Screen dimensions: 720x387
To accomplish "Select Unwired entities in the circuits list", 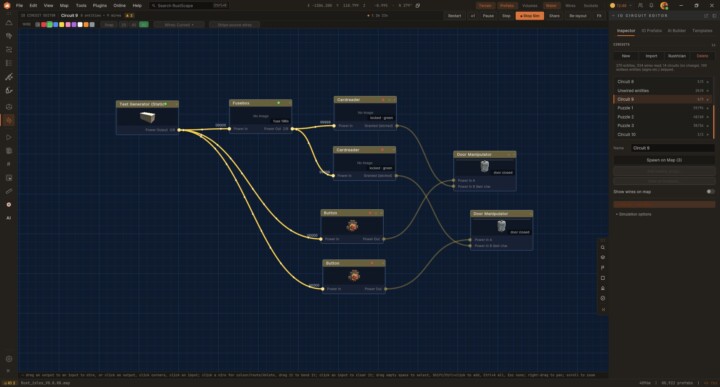I will pos(664,90).
